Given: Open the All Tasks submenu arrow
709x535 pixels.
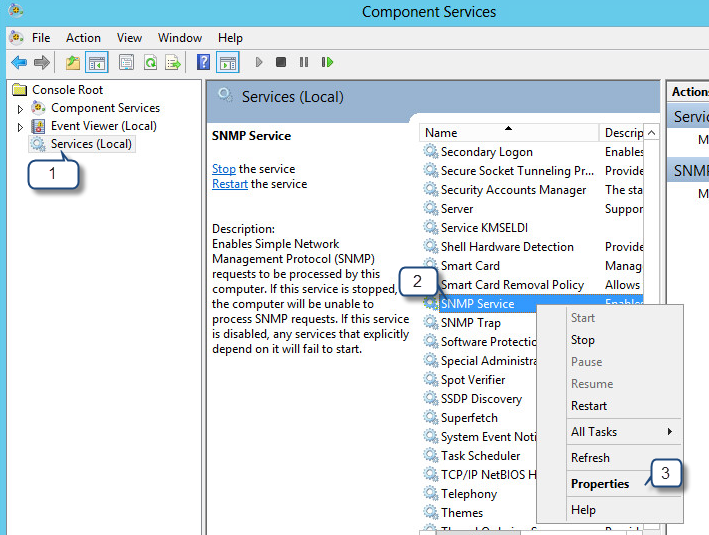Looking at the screenshot, I should [670, 431].
